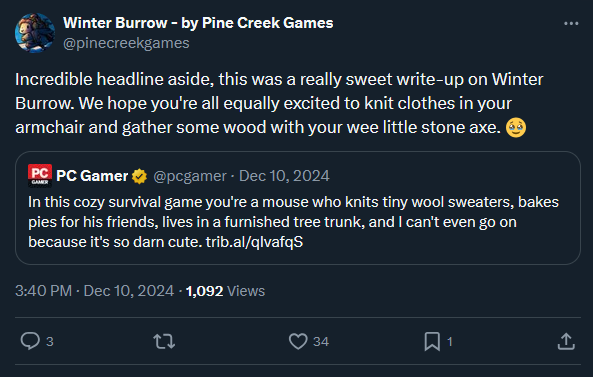Like the tweet with heart icon

click(x=298, y=341)
